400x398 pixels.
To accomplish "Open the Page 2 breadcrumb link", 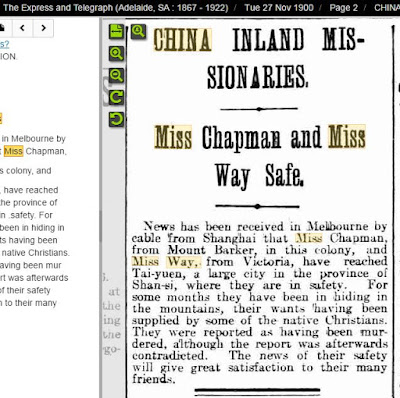I will point(344,7).
